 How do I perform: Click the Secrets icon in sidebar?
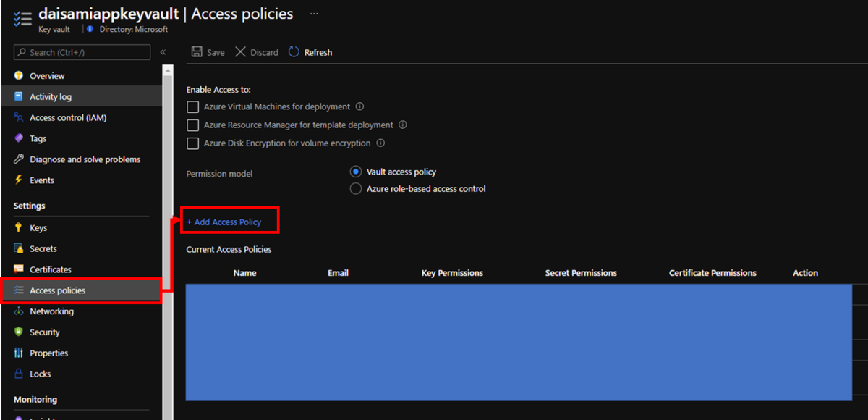pyautogui.click(x=19, y=248)
